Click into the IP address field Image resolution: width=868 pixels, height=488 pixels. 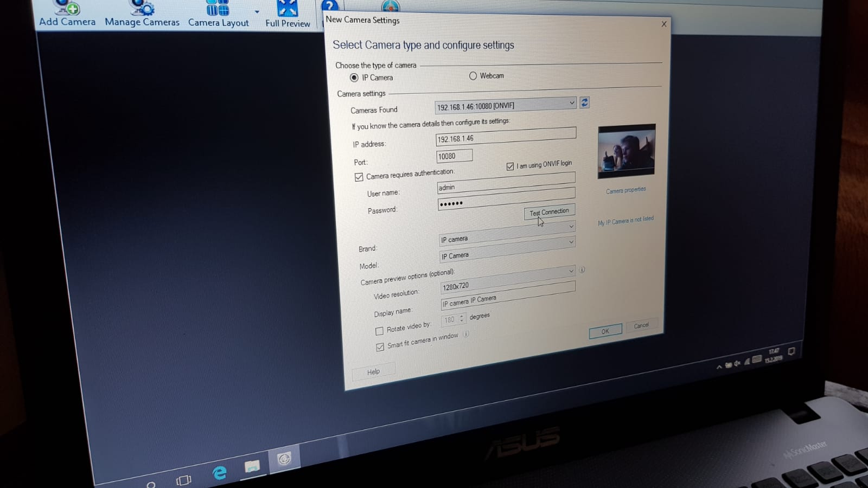tap(505, 137)
